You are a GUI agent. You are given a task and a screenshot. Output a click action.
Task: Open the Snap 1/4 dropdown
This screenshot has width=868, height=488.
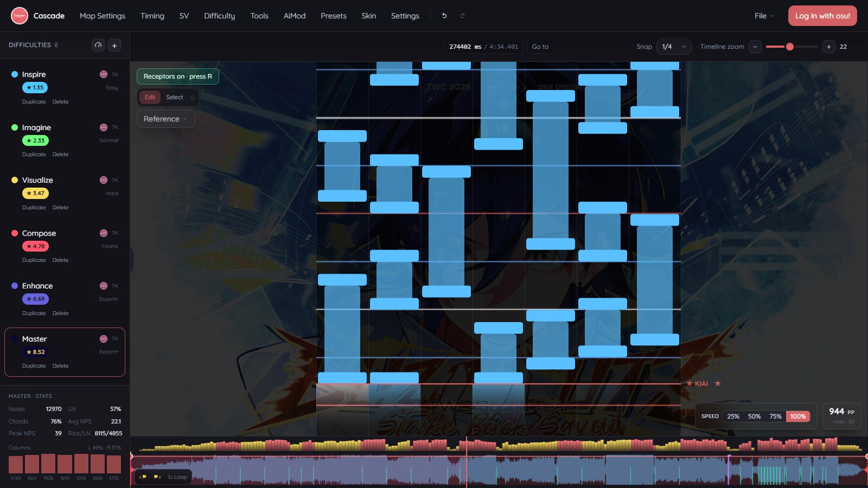pos(674,47)
